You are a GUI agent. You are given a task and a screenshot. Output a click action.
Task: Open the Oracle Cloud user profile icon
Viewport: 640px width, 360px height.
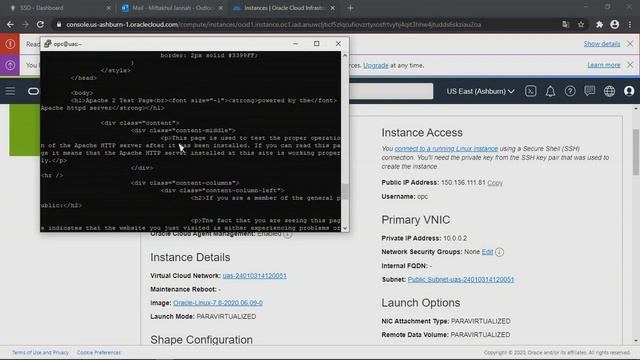(x=629, y=91)
